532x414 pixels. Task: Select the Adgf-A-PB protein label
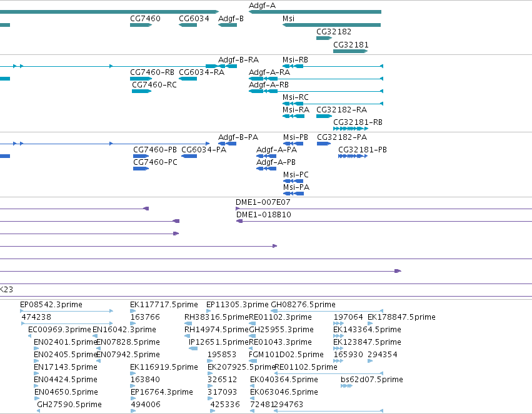[276, 162]
